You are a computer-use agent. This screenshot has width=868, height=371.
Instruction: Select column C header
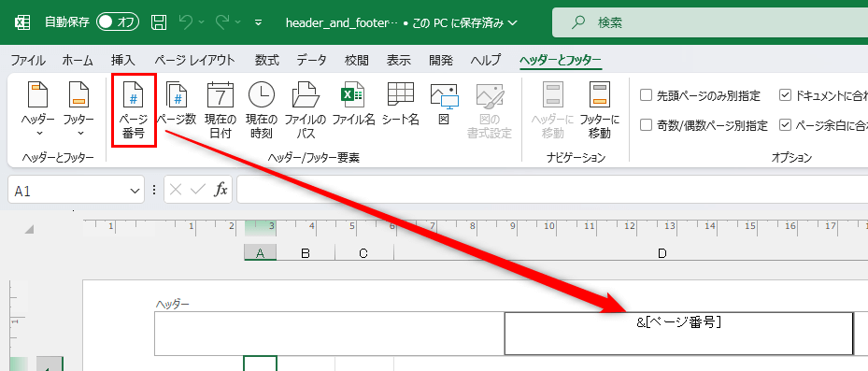[363, 253]
